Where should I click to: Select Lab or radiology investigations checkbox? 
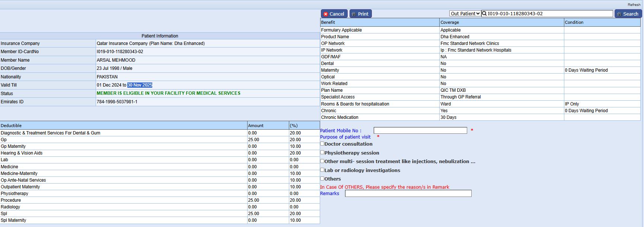click(x=322, y=170)
